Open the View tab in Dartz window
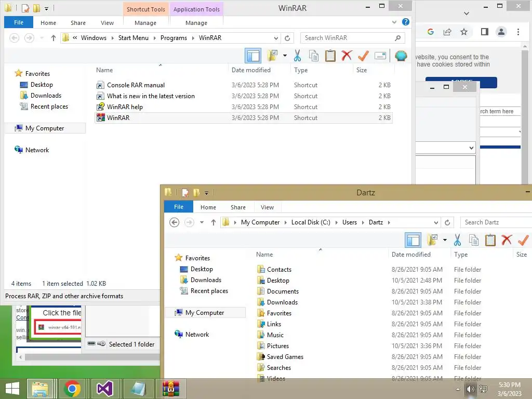The width and height of the screenshot is (532, 399). coord(267,207)
